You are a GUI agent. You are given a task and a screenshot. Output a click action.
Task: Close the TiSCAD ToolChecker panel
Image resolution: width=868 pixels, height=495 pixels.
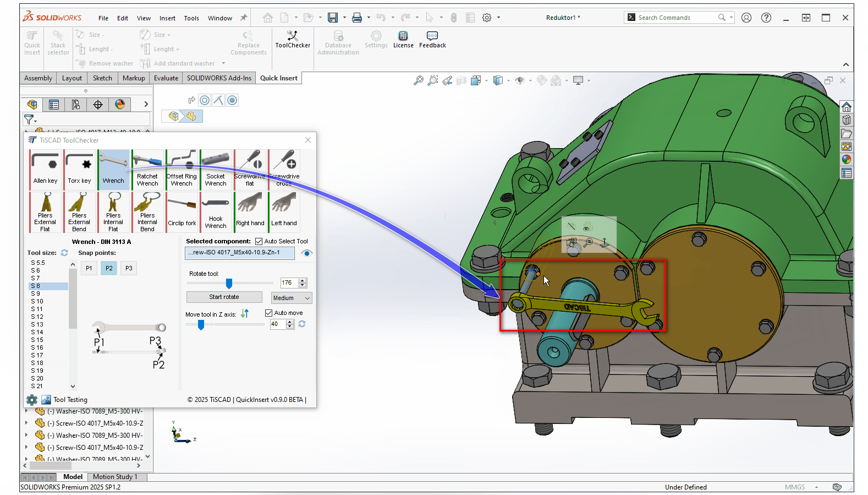[x=308, y=140]
